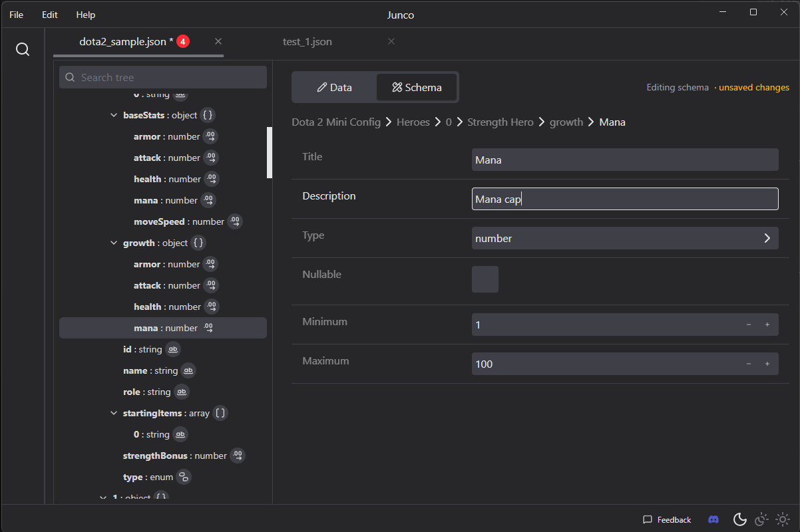
Task: Jump to Strength Hero breadcrumb
Action: click(500, 122)
